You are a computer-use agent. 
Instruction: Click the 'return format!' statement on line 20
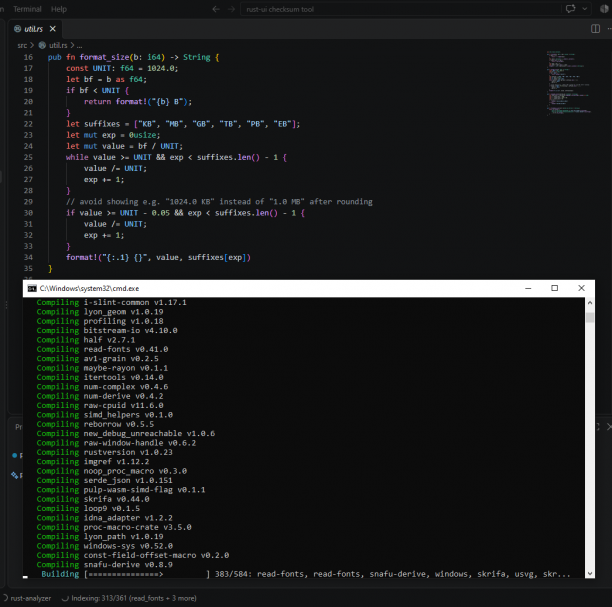point(138,101)
